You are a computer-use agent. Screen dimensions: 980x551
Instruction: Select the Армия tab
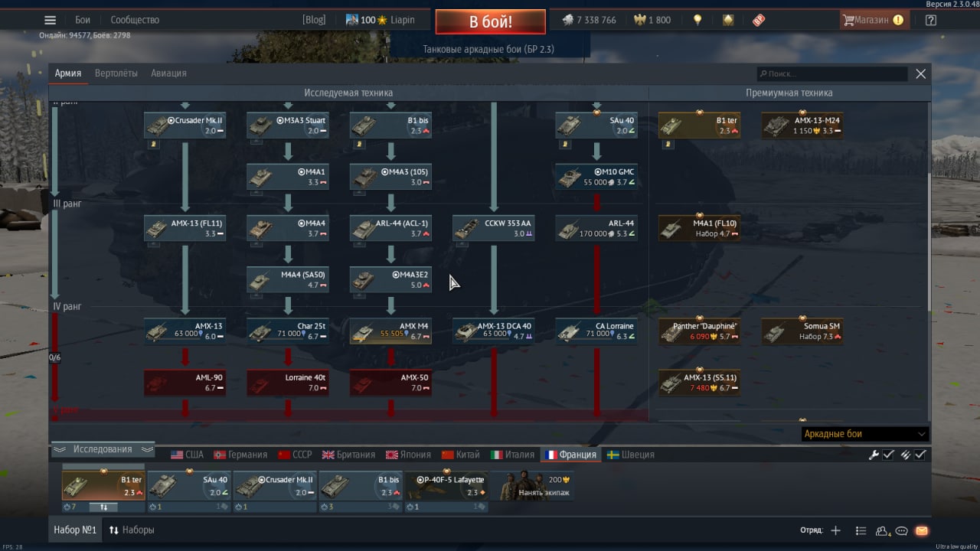[68, 73]
